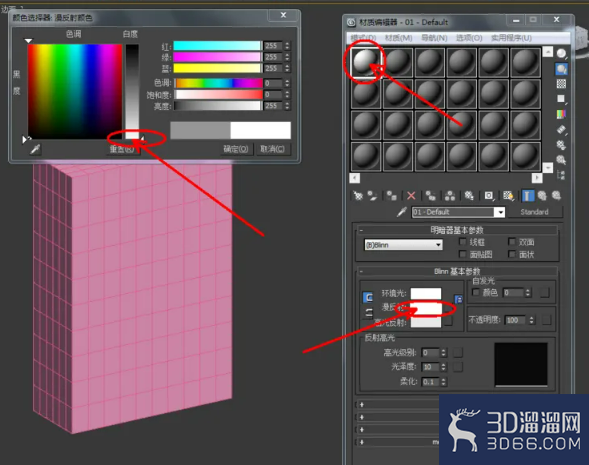This screenshot has height=465, width=589.
Task: Toggle the highlighted Show End Result icon
Action: (528, 196)
